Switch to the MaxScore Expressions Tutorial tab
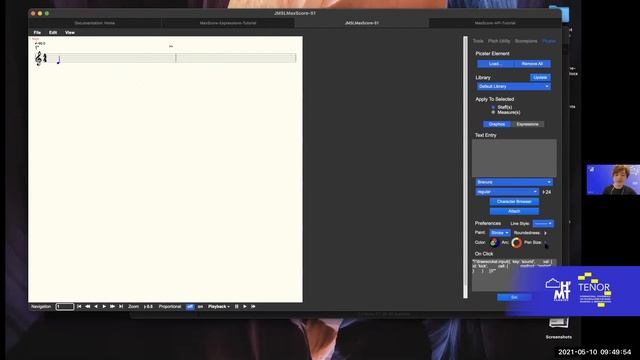The height and width of the screenshot is (360, 640). coord(228,23)
